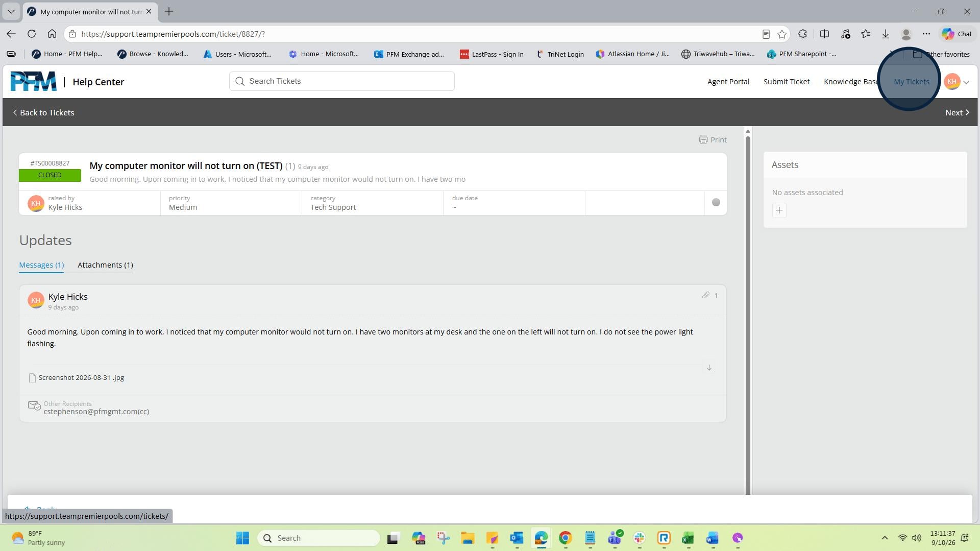The height and width of the screenshot is (551, 980).
Task: Click the gray status dot on ticket header
Action: click(716, 203)
